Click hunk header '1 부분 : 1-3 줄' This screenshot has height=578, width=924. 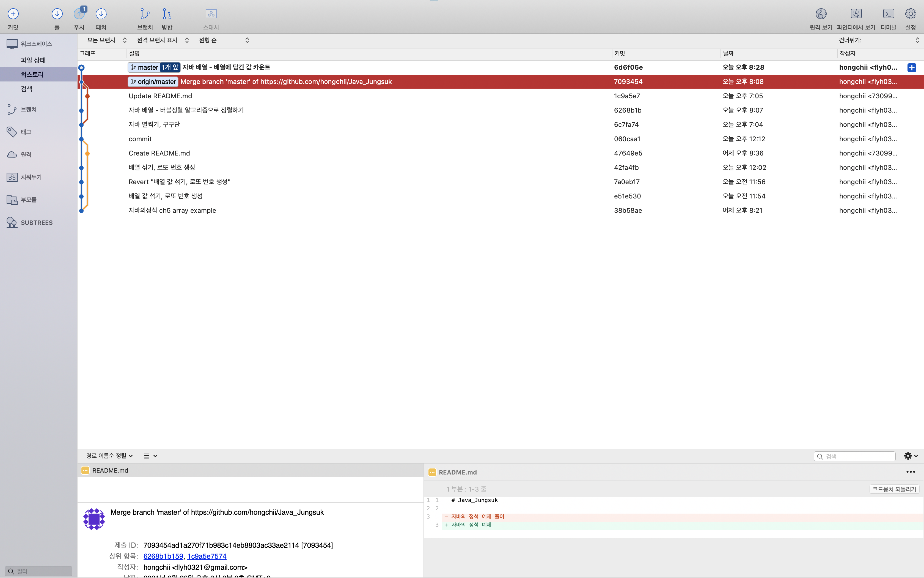466,489
